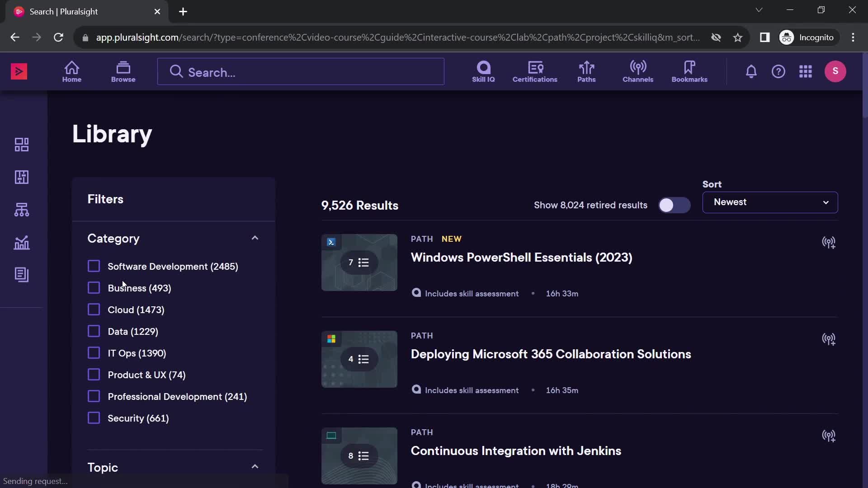Image resolution: width=868 pixels, height=488 pixels.
Task: Open the Windows PowerShell Essentials thumbnail
Action: [x=359, y=263]
